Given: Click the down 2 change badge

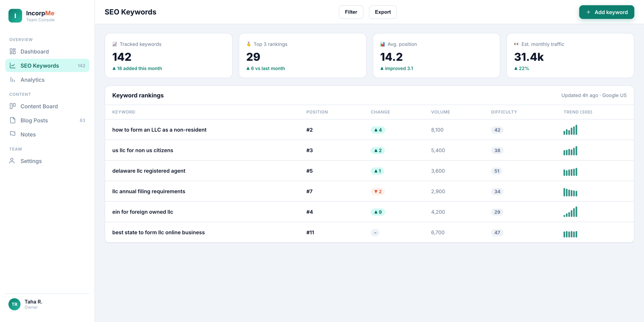Looking at the screenshot, I should 378,192.
